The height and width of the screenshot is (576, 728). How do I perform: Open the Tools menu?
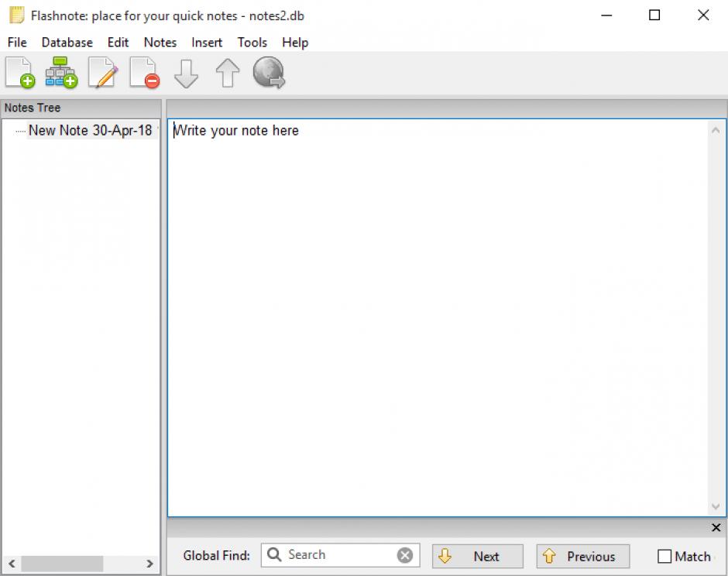coord(252,43)
